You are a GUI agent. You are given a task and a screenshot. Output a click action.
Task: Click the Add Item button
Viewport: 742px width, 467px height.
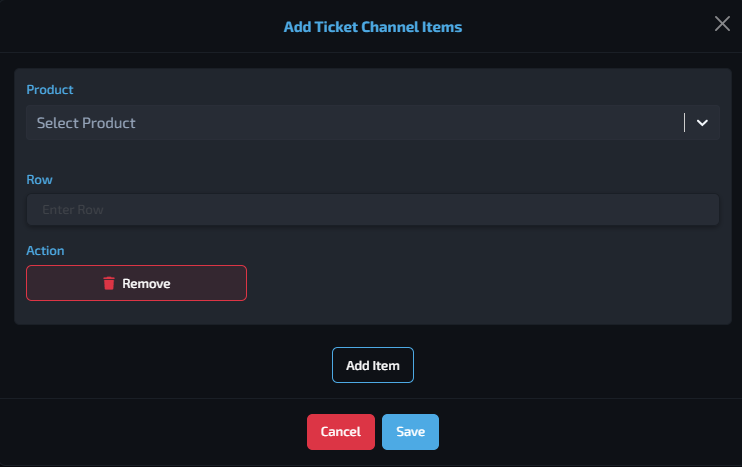tap(372, 365)
